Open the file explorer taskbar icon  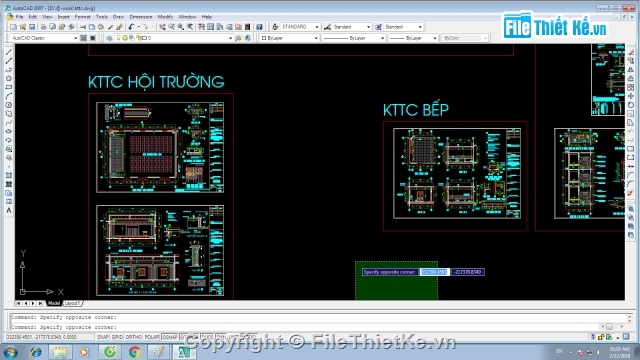coord(60,352)
